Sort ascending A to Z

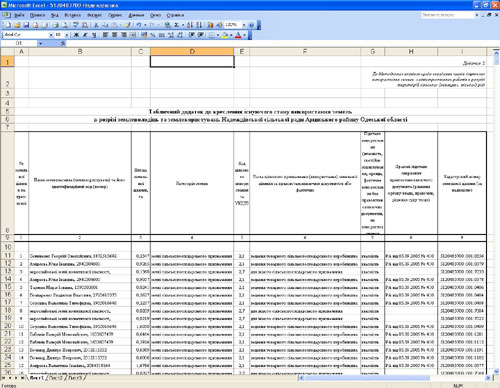point(190,25)
